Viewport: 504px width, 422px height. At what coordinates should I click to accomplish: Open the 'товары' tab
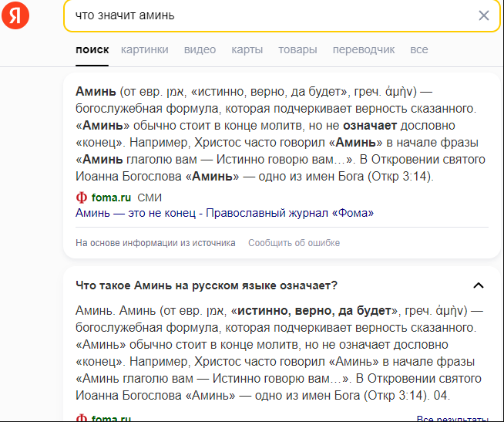point(297,49)
